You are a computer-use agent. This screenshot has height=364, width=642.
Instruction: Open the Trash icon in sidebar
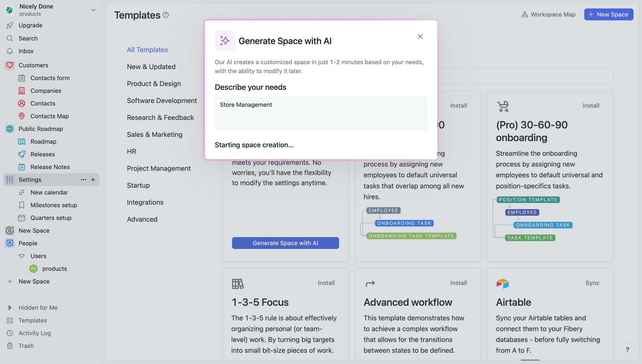10,345
